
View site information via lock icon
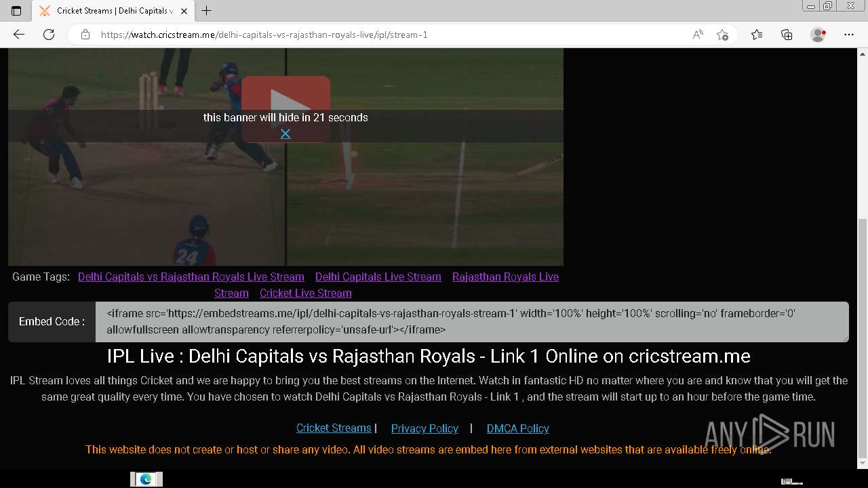pyautogui.click(x=85, y=35)
